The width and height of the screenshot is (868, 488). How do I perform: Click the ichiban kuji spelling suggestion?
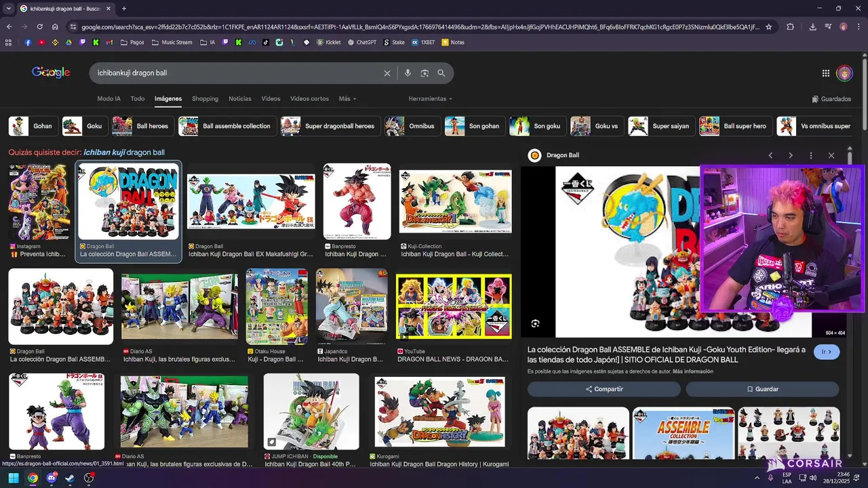[124, 152]
